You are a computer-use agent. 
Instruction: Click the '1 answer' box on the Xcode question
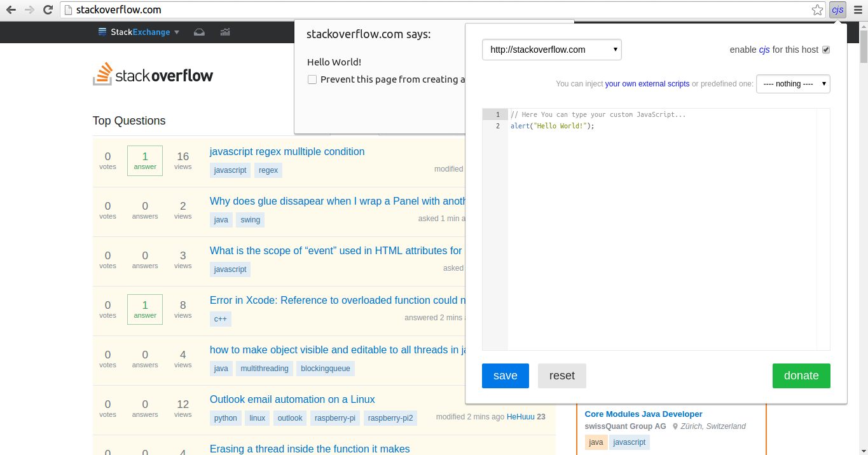(145, 309)
